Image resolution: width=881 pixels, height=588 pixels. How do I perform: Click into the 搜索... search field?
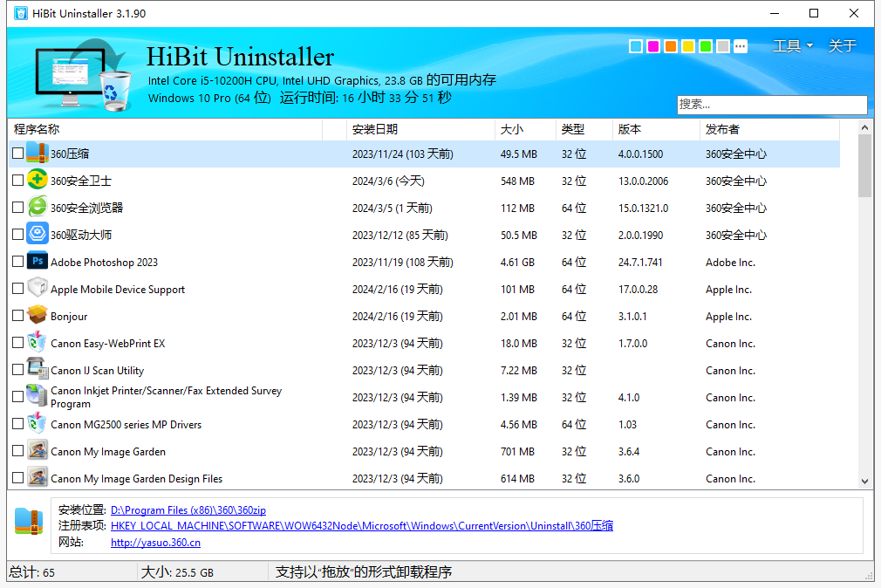click(x=772, y=105)
